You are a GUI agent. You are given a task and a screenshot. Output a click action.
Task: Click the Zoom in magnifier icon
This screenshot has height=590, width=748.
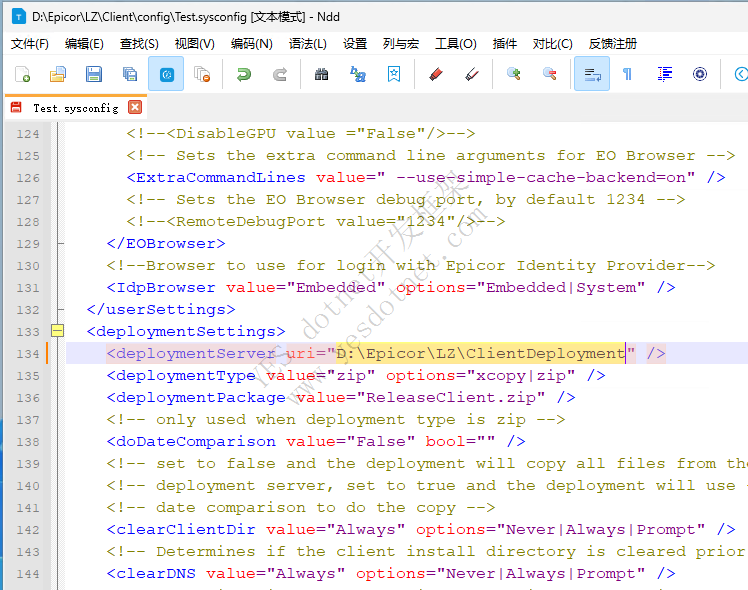click(x=513, y=74)
